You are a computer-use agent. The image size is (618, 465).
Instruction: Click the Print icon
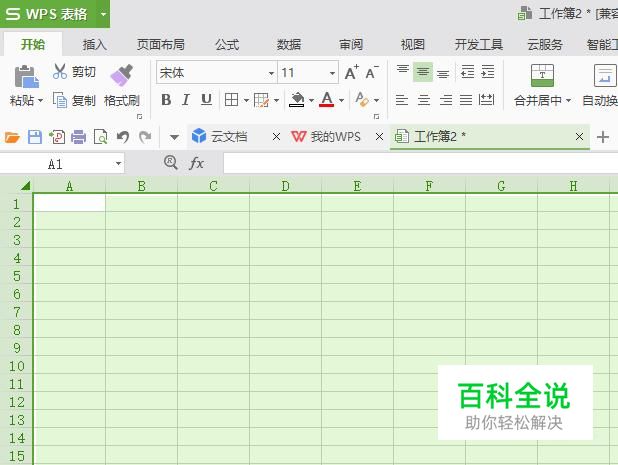[x=78, y=137]
